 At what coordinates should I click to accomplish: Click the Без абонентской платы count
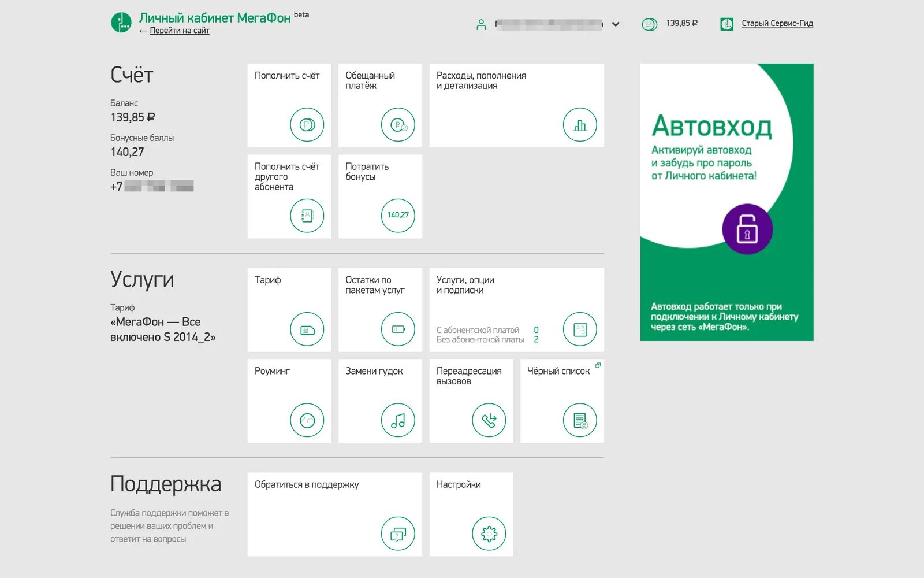[x=536, y=340]
